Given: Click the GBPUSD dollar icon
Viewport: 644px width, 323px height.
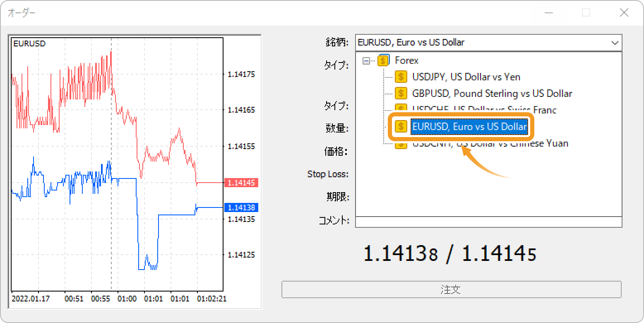Looking at the screenshot, I should [x=401, y=94].
